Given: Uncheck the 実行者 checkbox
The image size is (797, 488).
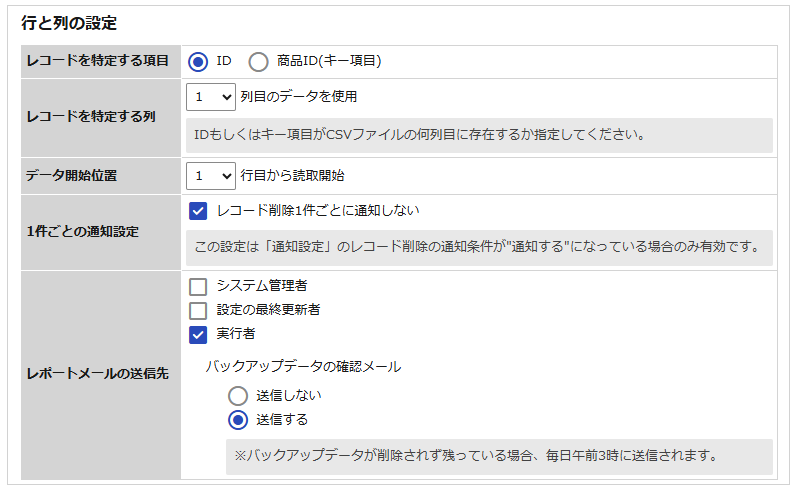Looking at the screenshot, I should 198,334.
